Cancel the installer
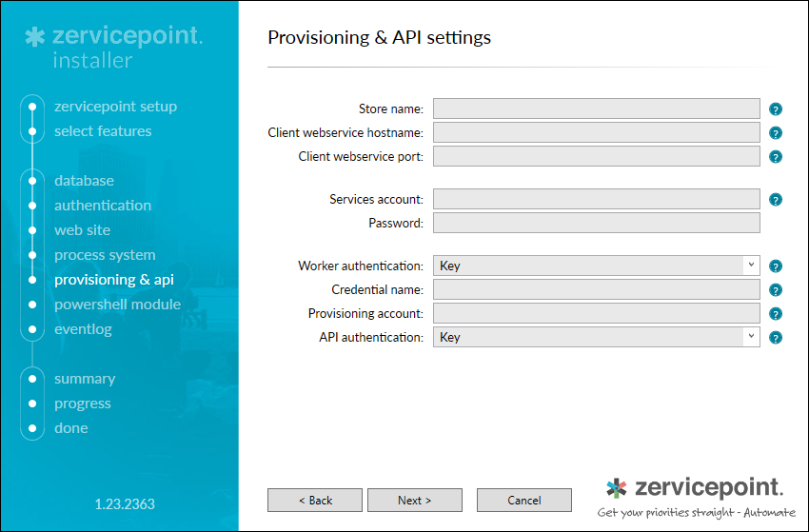This screenshot has width=809, height=532. (x=524, y=501)
